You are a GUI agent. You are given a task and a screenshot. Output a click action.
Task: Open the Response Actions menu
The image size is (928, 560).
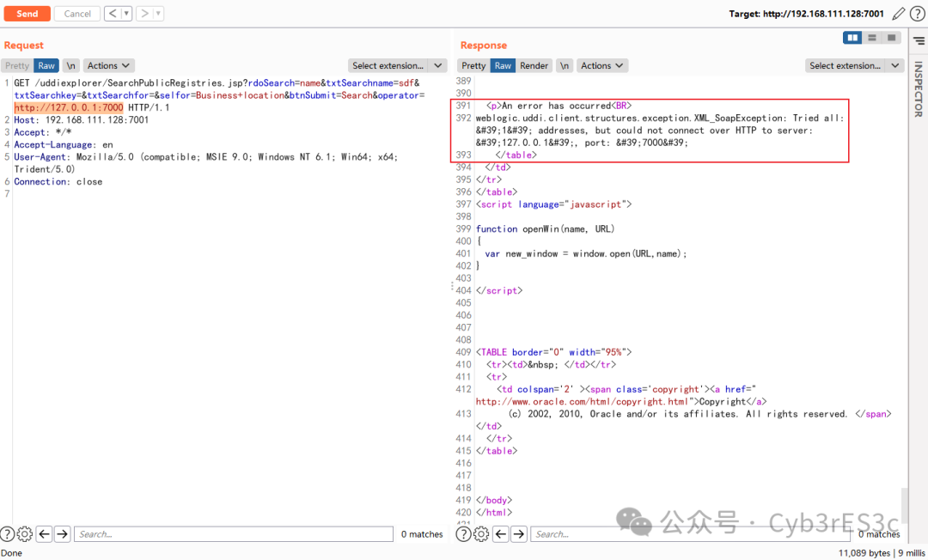pos(601,65)
